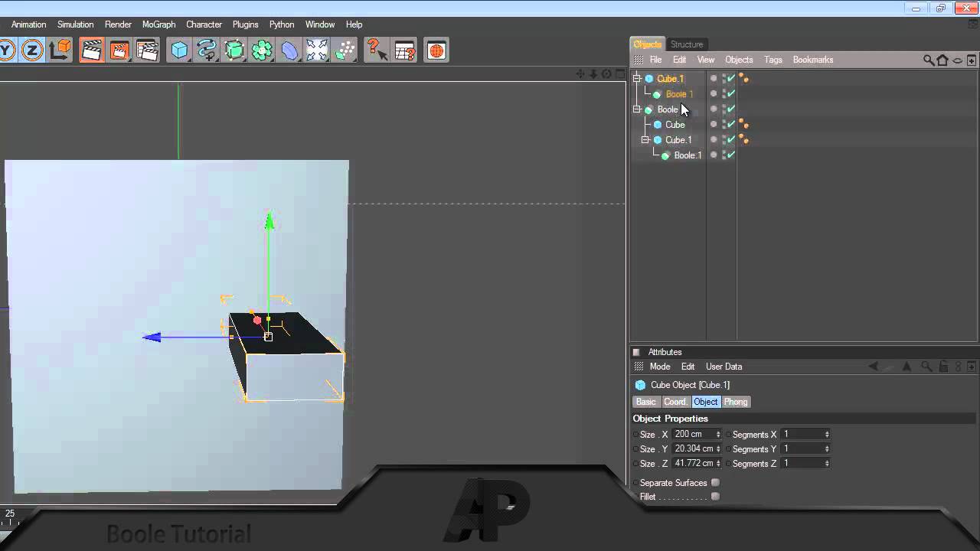
Task: Toggle visibility dot of the Boole row
Action: [714, 109]
